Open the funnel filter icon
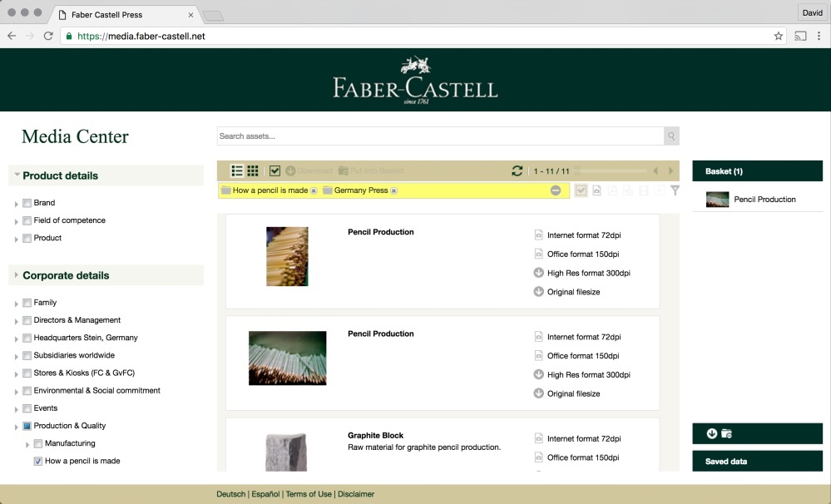831x504 pixels. [675, 190]
